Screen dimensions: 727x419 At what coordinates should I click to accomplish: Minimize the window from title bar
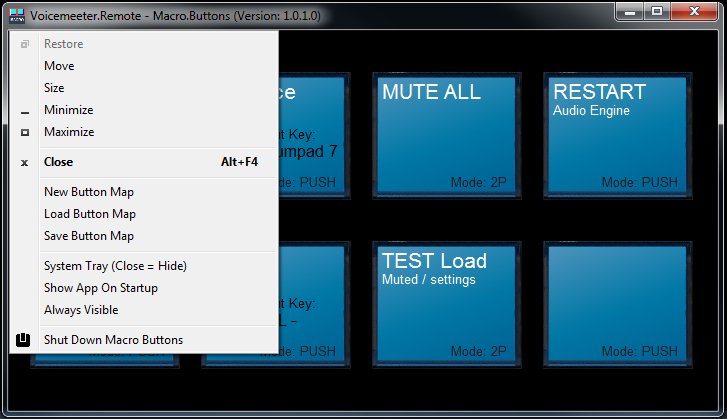coord(630,12)
